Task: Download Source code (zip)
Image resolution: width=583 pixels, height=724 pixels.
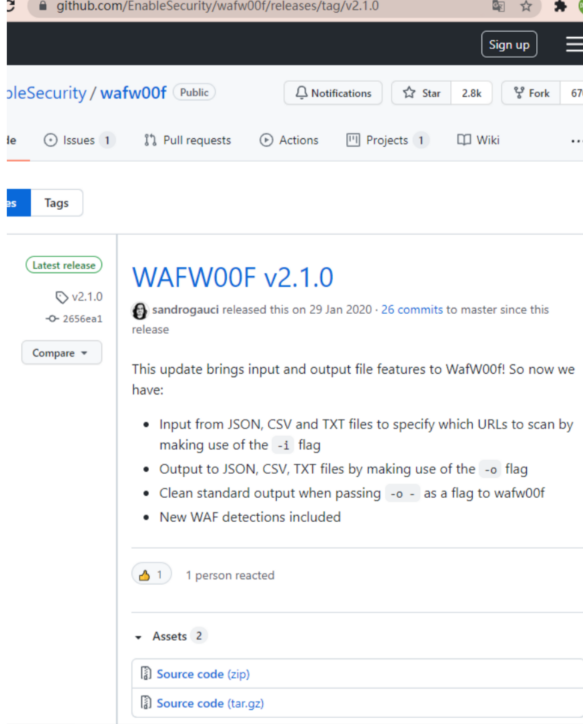Action: point(203,674)
